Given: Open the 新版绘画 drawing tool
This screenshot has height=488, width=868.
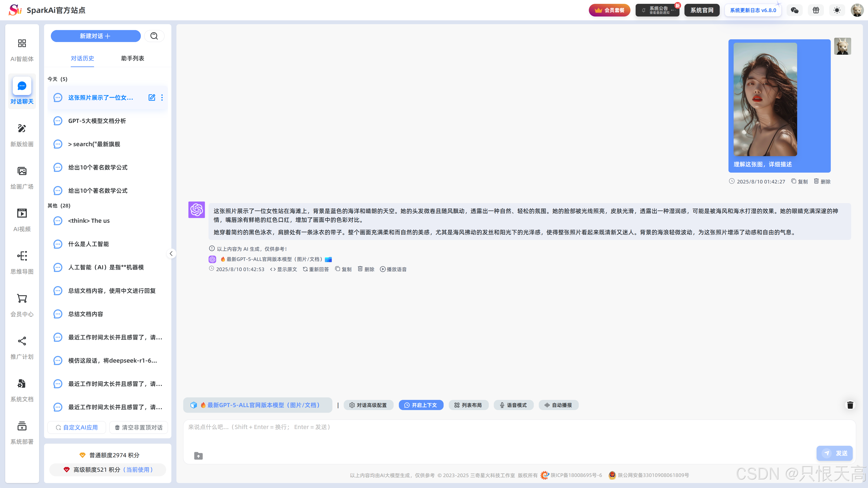Looking at the screenshot, I should 22,135.
